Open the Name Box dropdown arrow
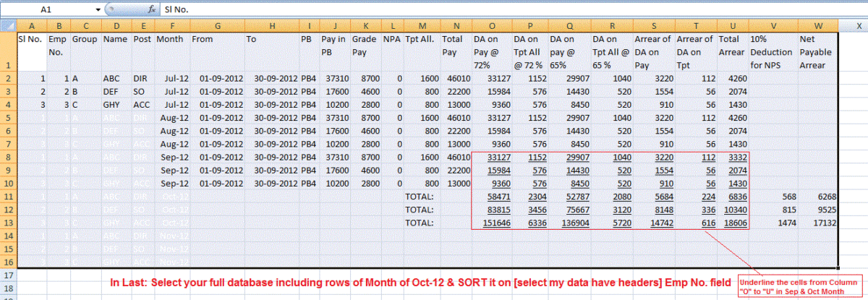The height and width of the screenshot is (300, 868). pos(98,10)
